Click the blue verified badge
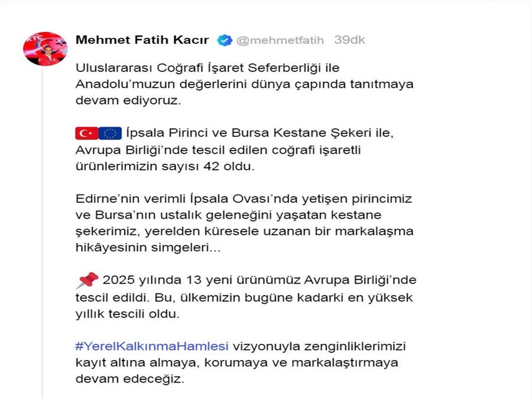This screenshot has width=532, height=399. [225, 40]
